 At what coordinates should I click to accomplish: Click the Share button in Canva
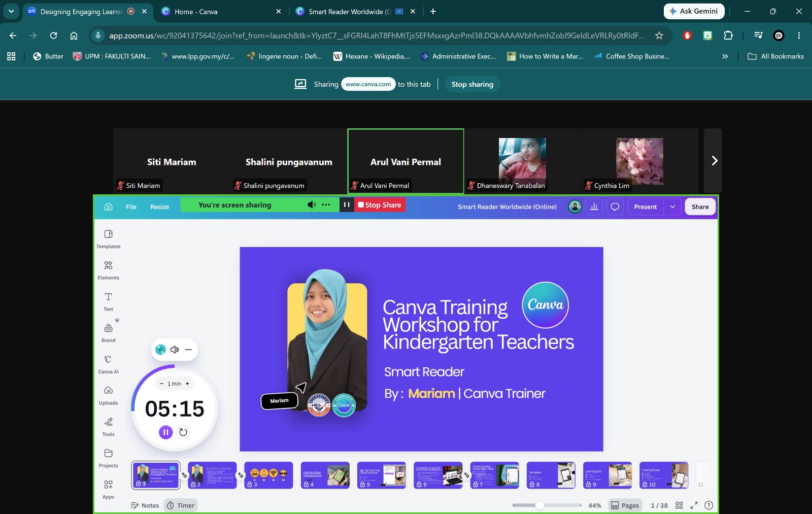[x=700, y=207]
